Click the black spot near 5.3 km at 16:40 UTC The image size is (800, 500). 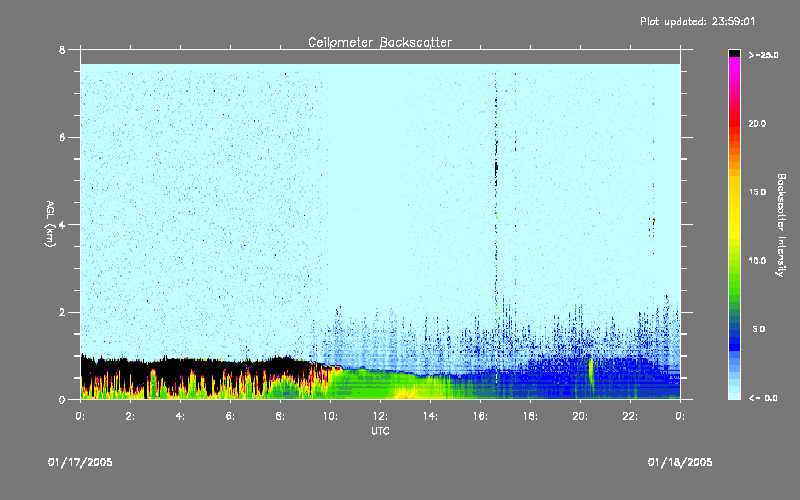pyautogui.click(x=496, y=167)
